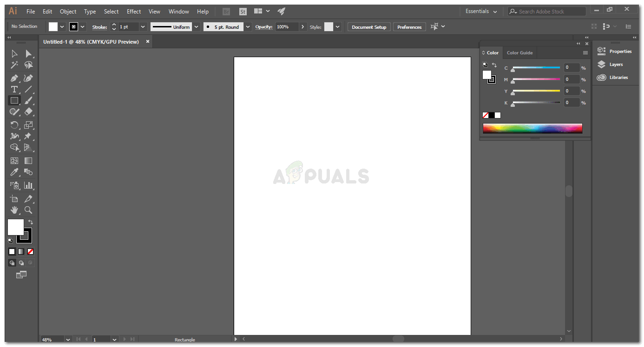Open the zoom level dropdown
This screenshot has width=644, height=347.
pyautogui.click(x=68, y=340)
